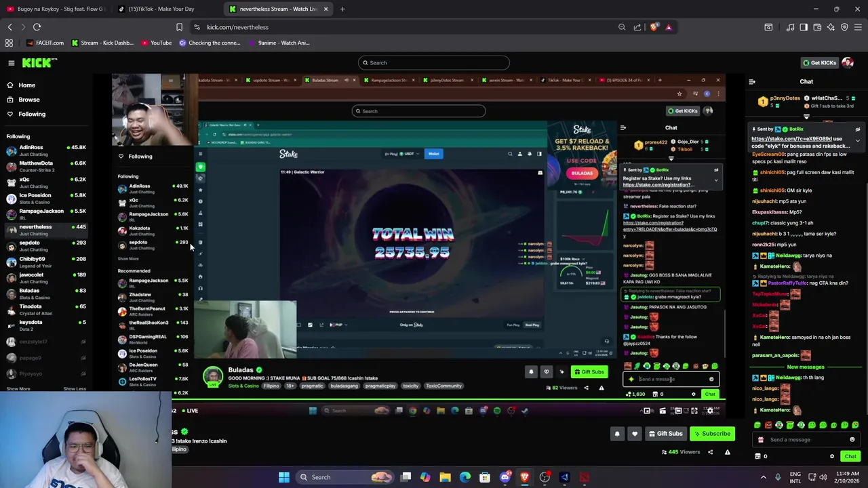Image resolution: width=868 pixels, height=488 pixels.
Task: Open Brave VPN shield icon
Action: click(x=844, y=27)
